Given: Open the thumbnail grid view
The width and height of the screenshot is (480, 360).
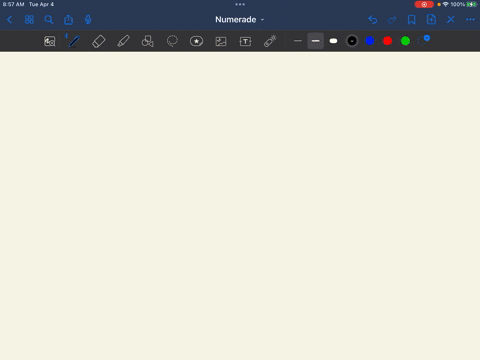Looking at the screenshot, I should 29,20.
